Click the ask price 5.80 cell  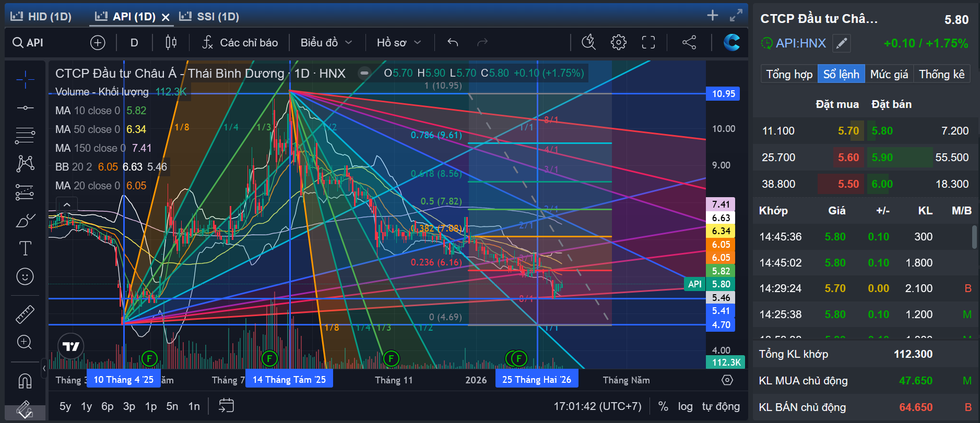point(882,131)
